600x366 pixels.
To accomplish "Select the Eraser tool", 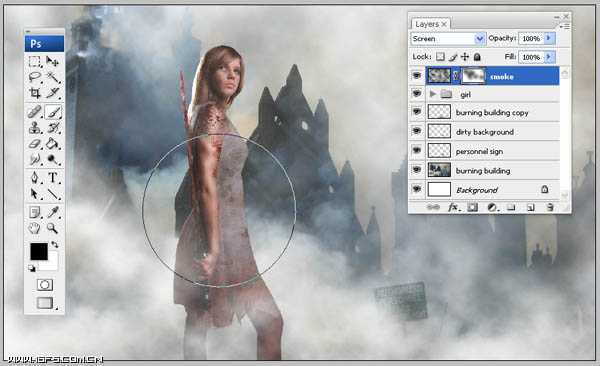I will click(35, 144).
